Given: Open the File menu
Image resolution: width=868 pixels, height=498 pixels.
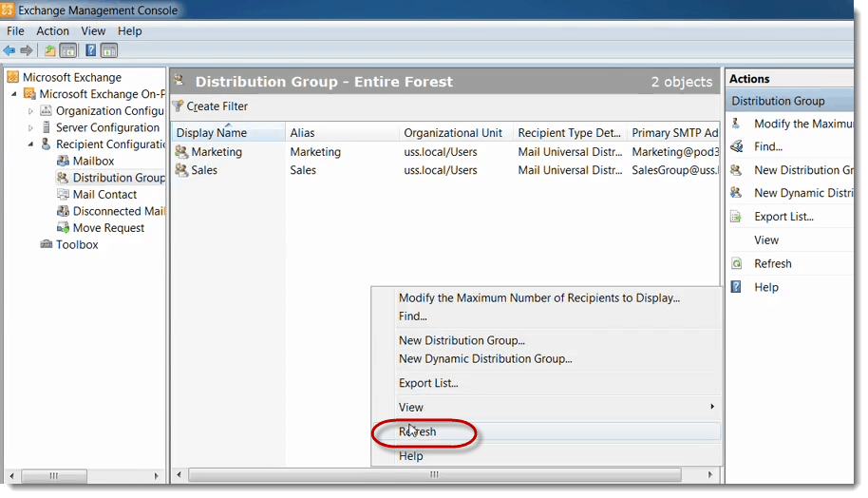Looking at the screenshot, I should click(x=15, y=31).
